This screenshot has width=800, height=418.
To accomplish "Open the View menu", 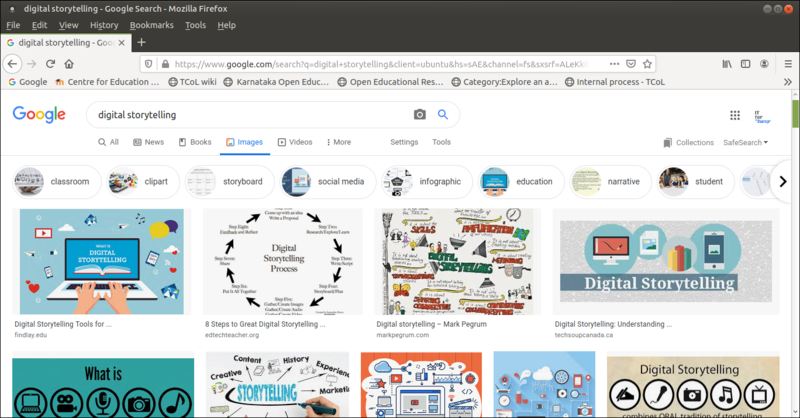I will point(68,25).
